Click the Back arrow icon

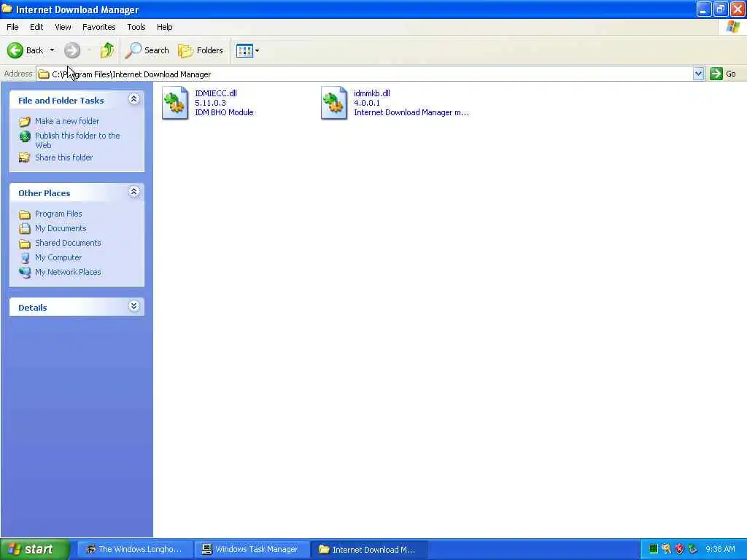(x=15, y=50)
